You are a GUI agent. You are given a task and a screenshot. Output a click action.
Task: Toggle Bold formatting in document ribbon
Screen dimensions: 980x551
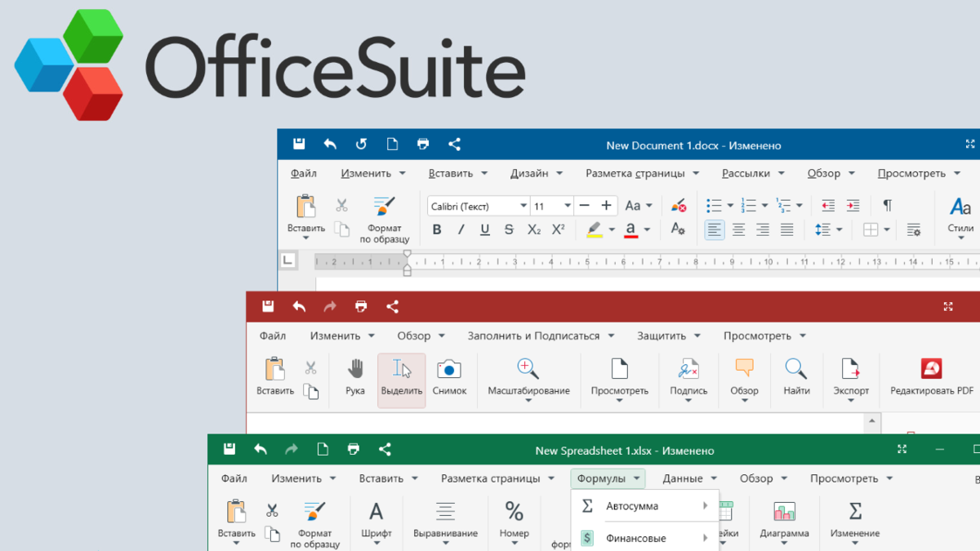click(x=437, y=230)
